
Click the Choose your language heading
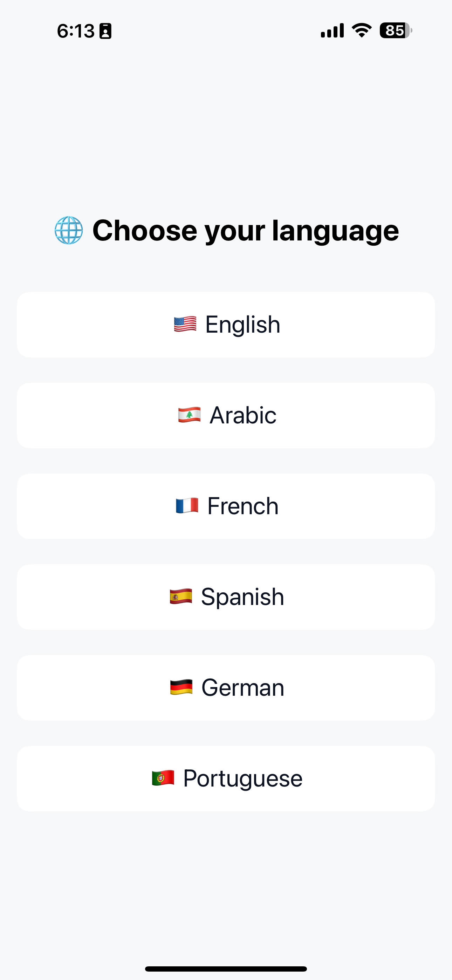click(245, 230)
